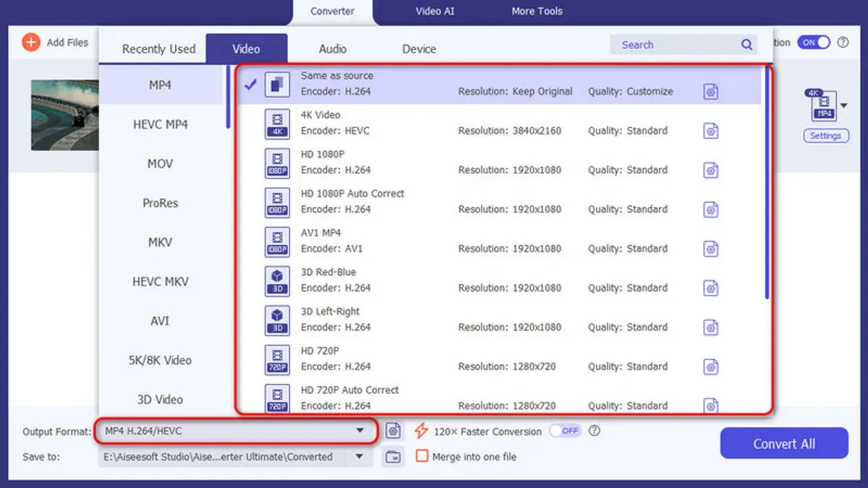Image resolution: width=868 pixels, height=488 pixels.
Task: Click the HD 1080P format icon
Action: [277, 163]
